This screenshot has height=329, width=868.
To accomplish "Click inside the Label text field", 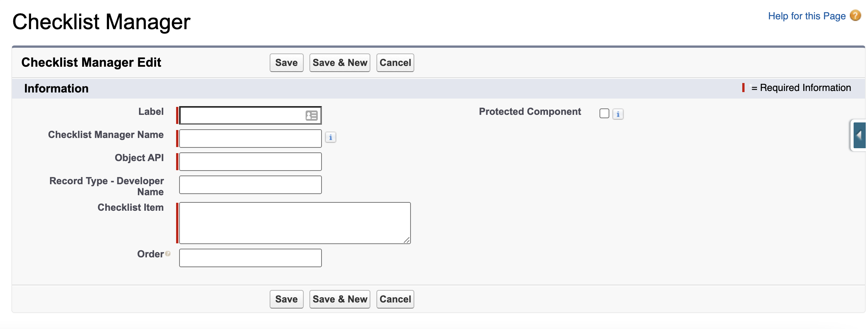I will point(242,116).
